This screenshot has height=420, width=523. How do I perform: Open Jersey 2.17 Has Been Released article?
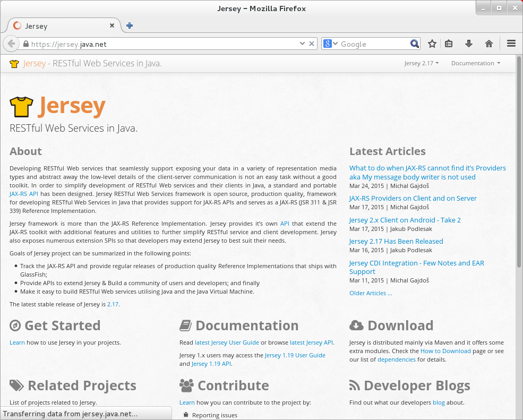[396, 241]
